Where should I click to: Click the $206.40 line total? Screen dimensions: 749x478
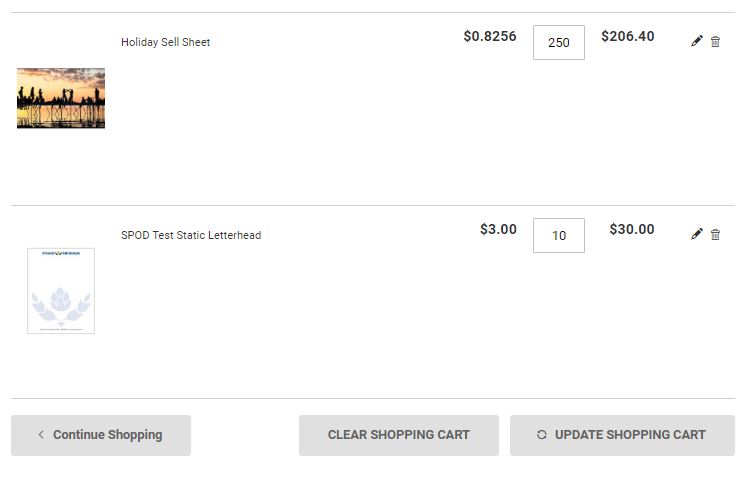pos(628,36)
